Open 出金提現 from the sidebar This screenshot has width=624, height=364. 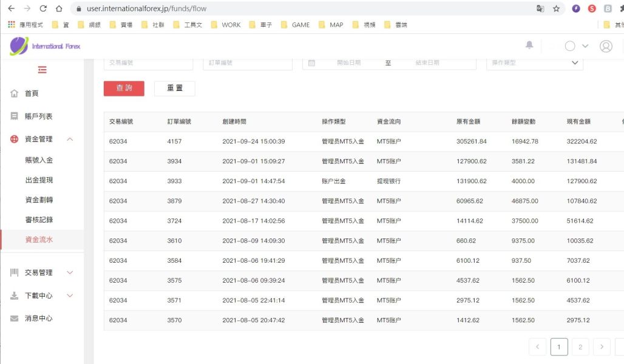pos(39,180)
